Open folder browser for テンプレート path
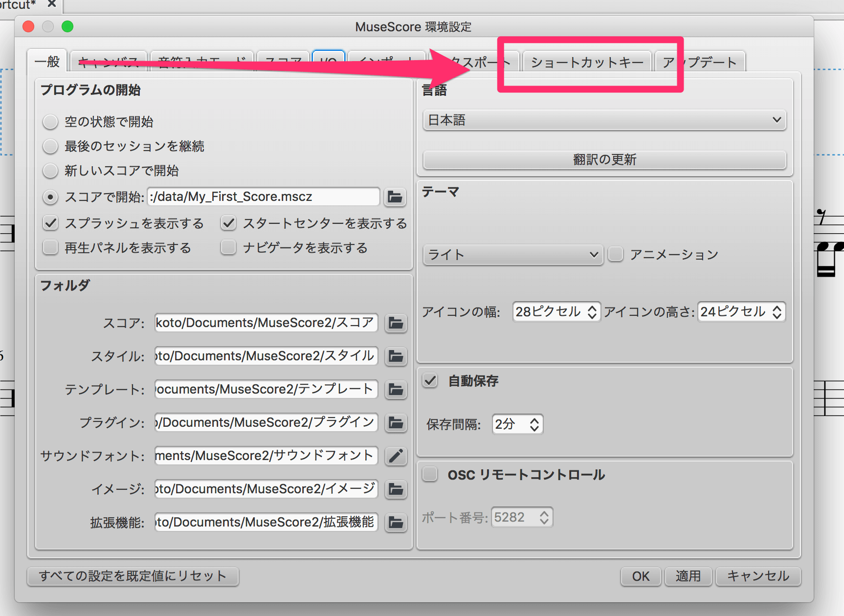This screenshot has width=844, height=616. (x=396, y=390)
